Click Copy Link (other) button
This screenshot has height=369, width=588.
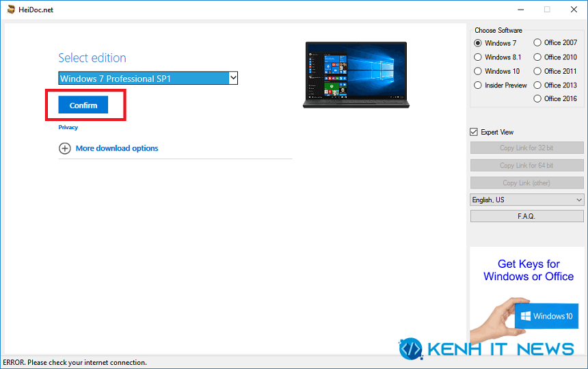(x=527, y=183)
